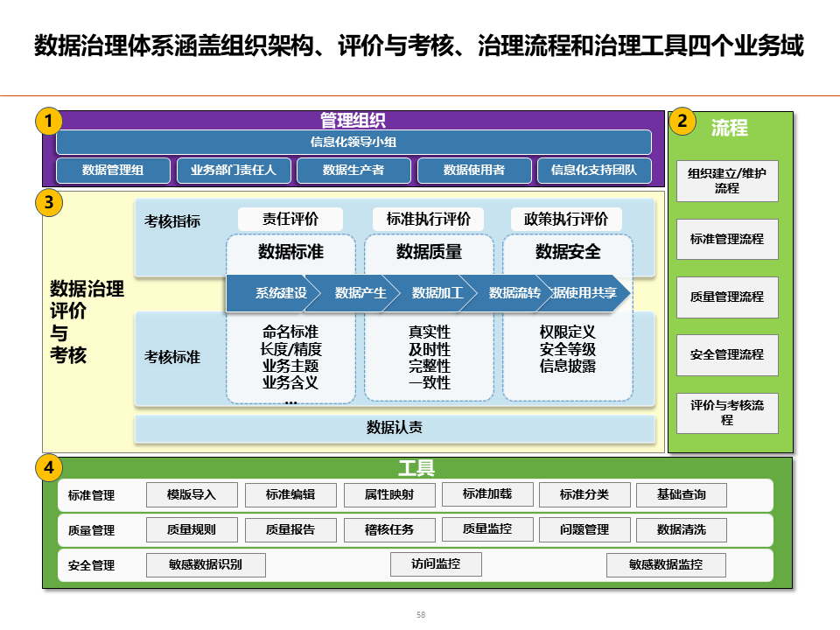Click the page number 58
This screenshot has width=840, height=630.
[x=421, y=615]
